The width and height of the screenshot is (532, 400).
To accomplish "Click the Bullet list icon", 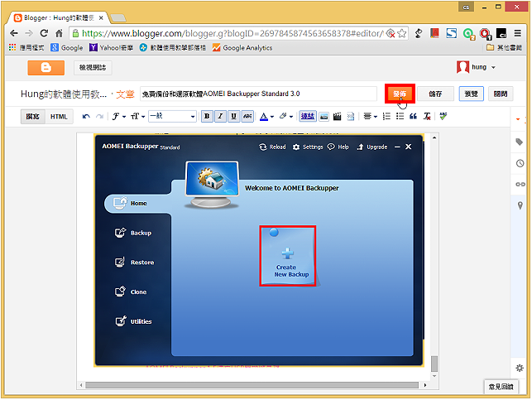I will point(400,117).
